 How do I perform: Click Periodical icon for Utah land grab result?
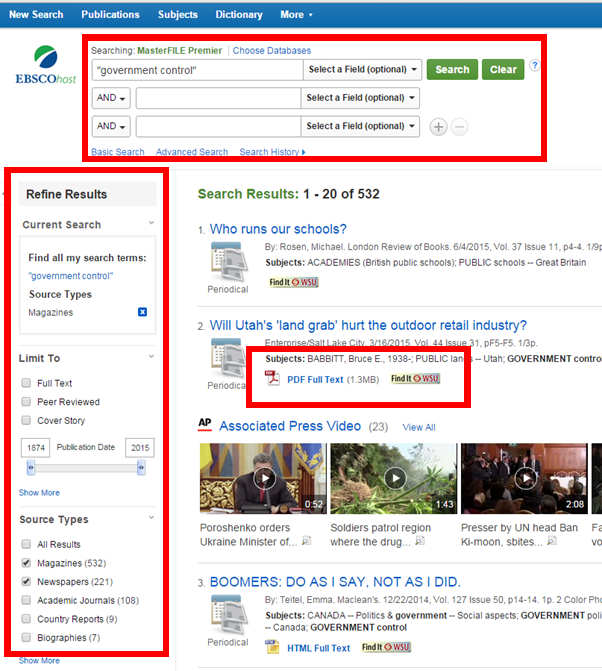click(227, 358)
